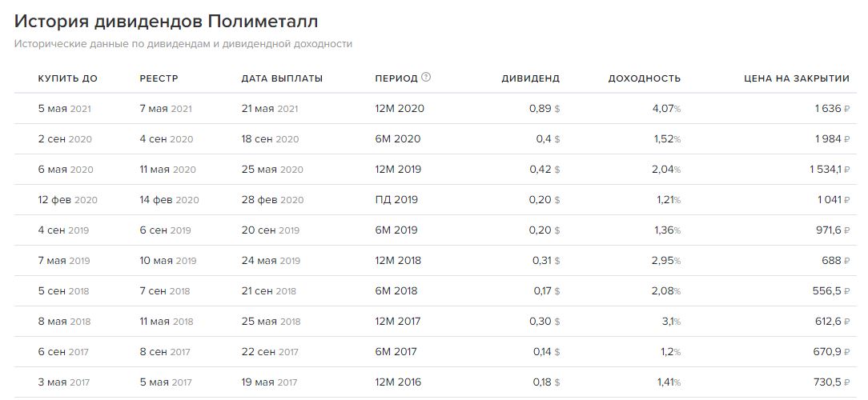Click the payment date 28 фев 2020
Image resolution: width=868 pixels, height=400 pixels.
(x=272, y=200)
